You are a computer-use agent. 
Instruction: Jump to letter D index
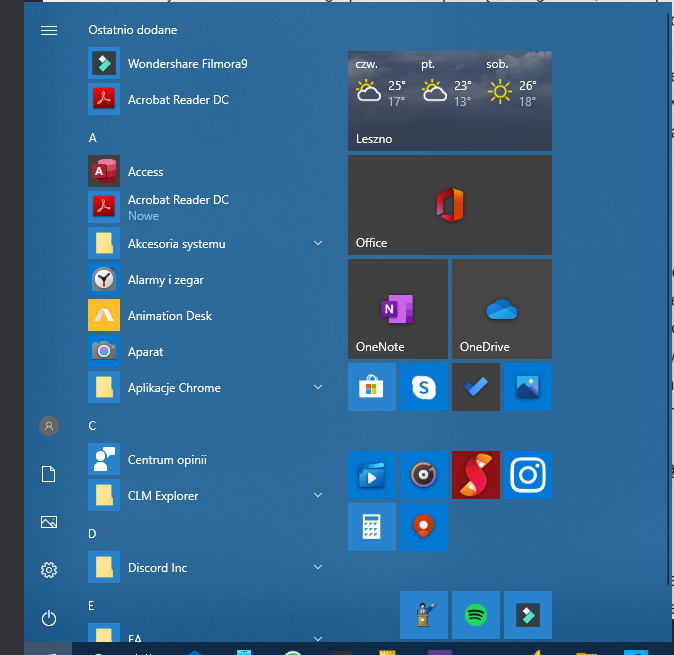point(92,534)
